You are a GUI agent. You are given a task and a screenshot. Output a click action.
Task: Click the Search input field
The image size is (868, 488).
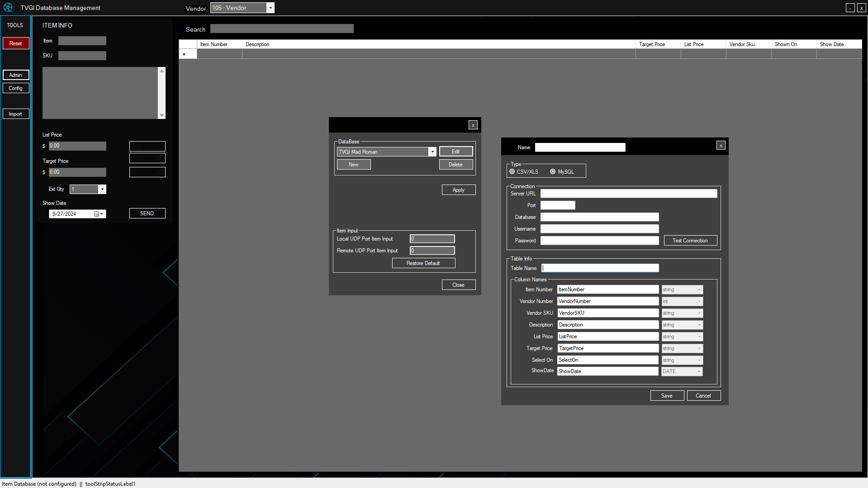click(x=281, y=28)
